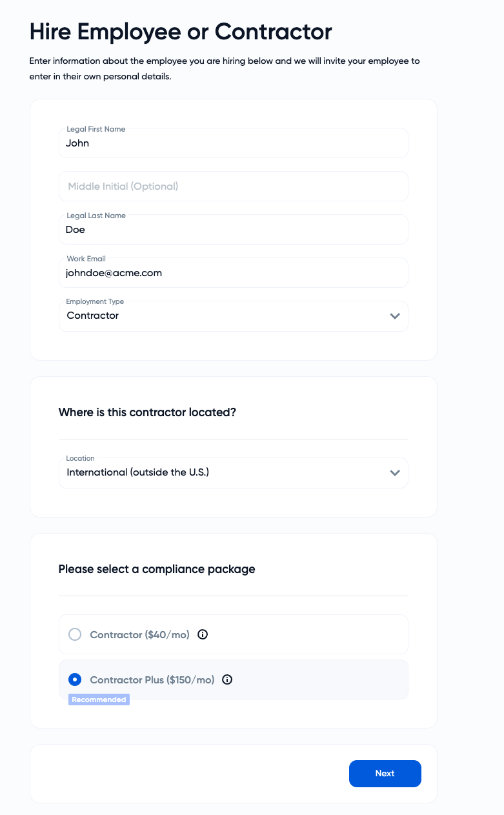Click the Employment Type chevron arrow
This screenshot has width=504, height=815.
click(395, 316)
